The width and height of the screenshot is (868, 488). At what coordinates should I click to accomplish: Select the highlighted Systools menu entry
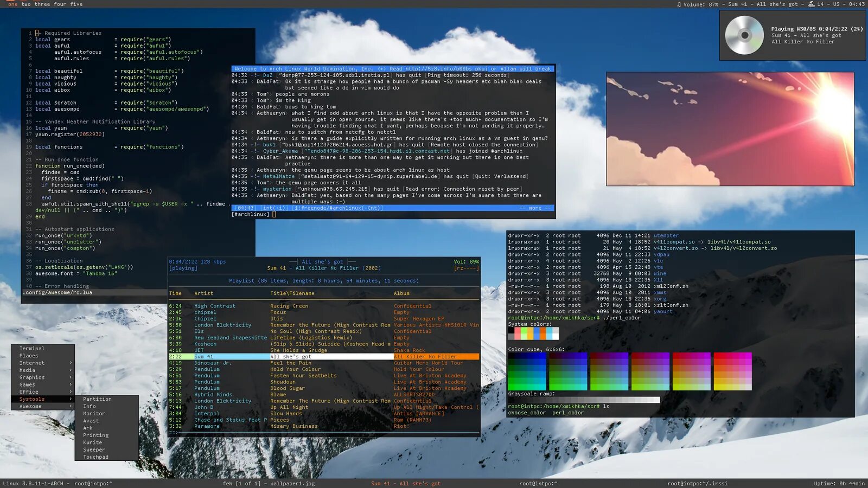click(43, 399)
